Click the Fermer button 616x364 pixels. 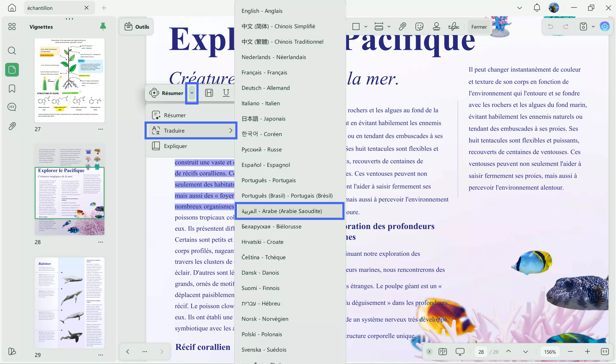point(479,27)
